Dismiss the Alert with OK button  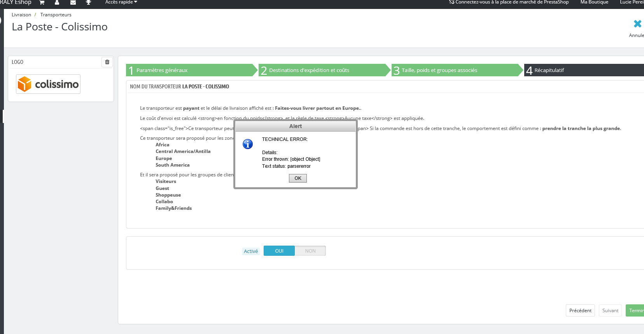pyautogui.click(x=298, y=178)
